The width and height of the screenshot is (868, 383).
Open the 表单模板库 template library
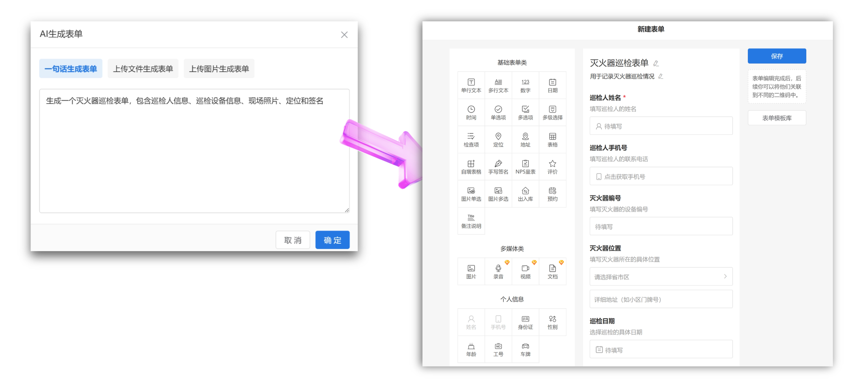point(777,118)
